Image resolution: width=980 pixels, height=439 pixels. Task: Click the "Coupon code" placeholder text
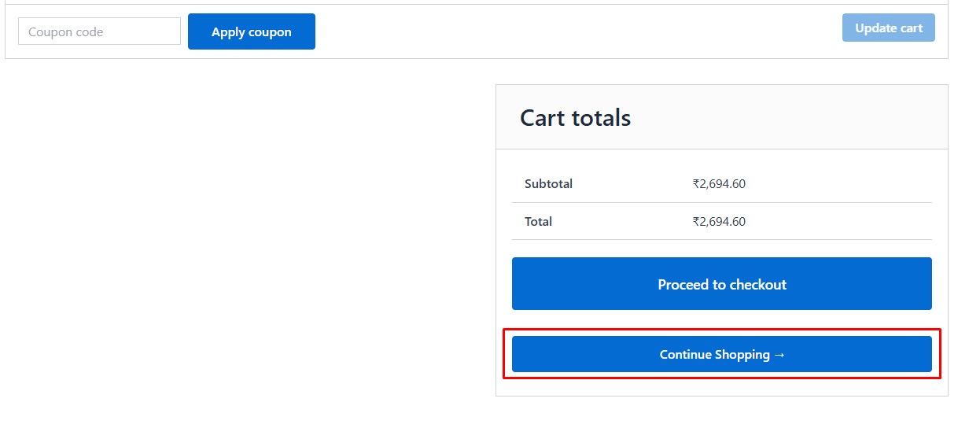point(66,32)
